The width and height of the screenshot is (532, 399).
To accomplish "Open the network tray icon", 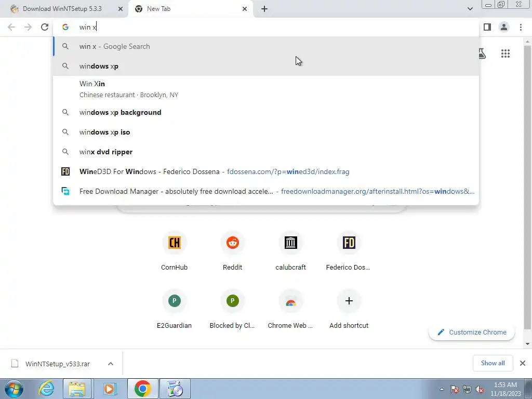I will coord(467,389).
